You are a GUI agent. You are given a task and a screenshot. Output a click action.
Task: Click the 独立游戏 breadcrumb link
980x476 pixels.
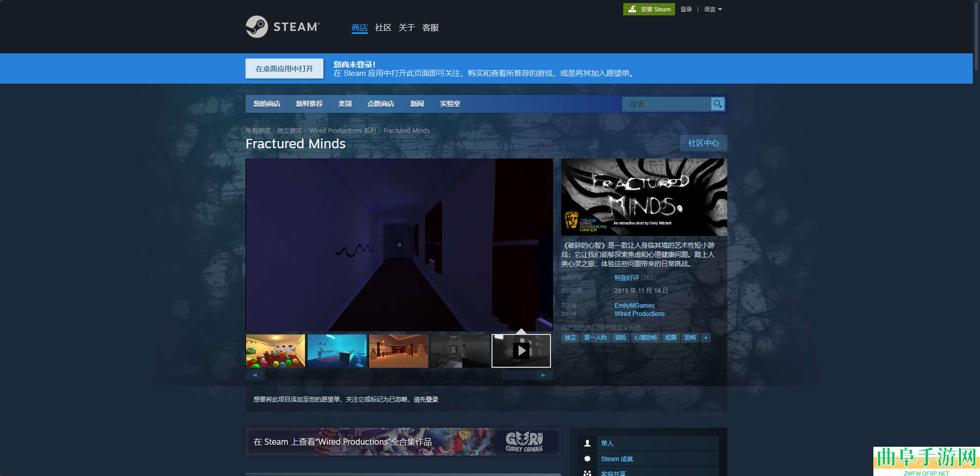pos(290,131)
